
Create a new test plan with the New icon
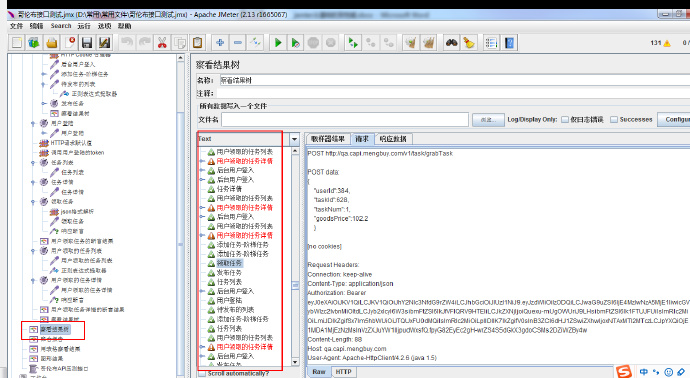(x=17, y=43)
